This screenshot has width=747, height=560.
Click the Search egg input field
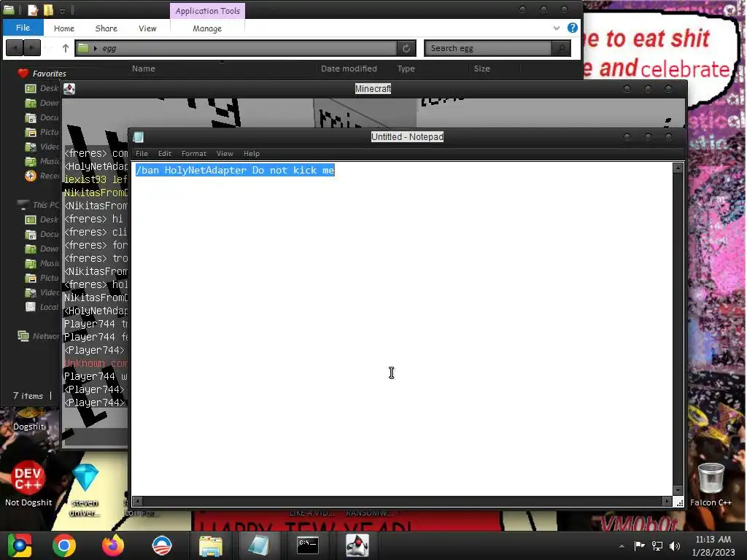(487, 48)
